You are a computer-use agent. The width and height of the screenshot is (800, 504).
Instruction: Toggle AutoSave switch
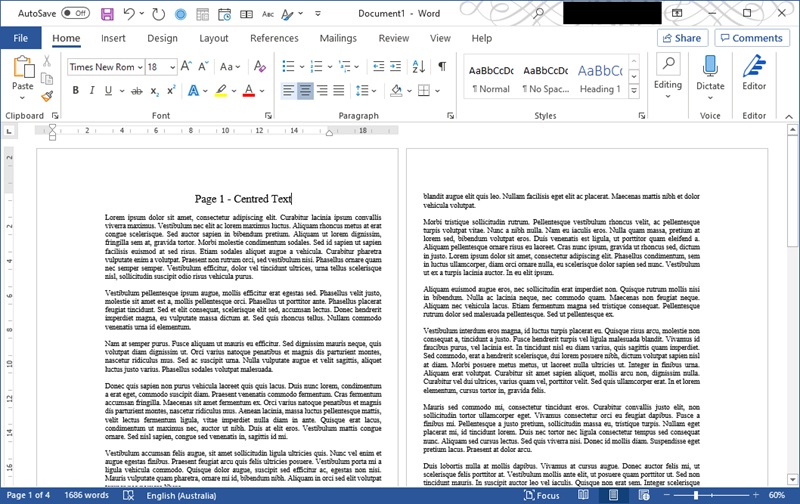[x=76, y=13]
